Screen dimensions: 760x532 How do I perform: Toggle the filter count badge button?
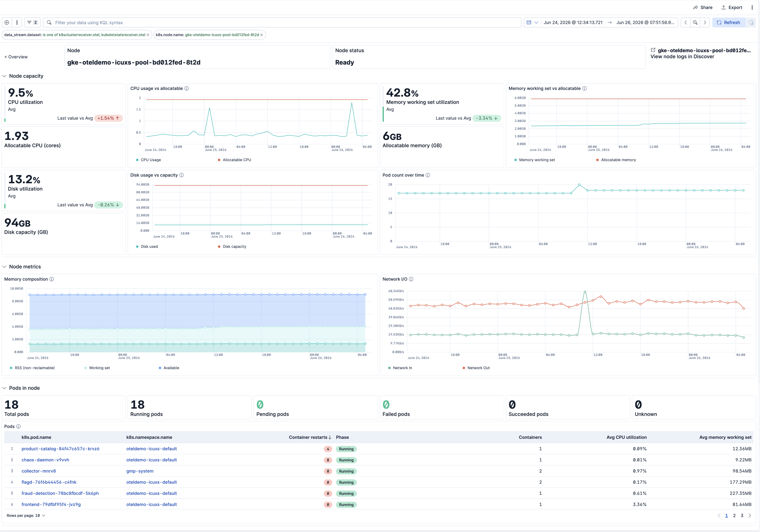pos(32,22)
